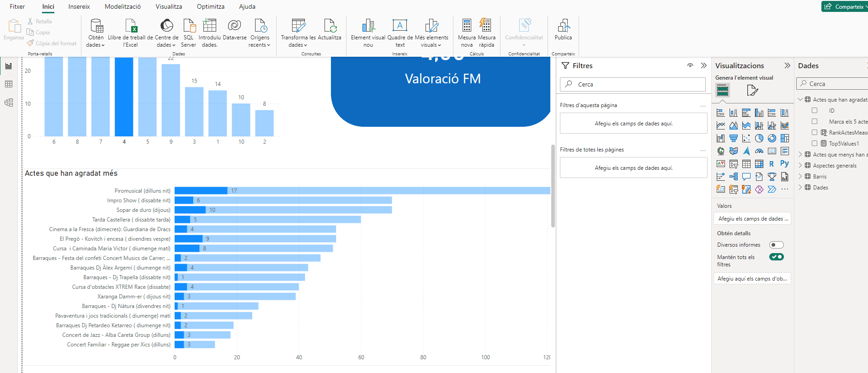Select the donut chart visual

point(772,138)
